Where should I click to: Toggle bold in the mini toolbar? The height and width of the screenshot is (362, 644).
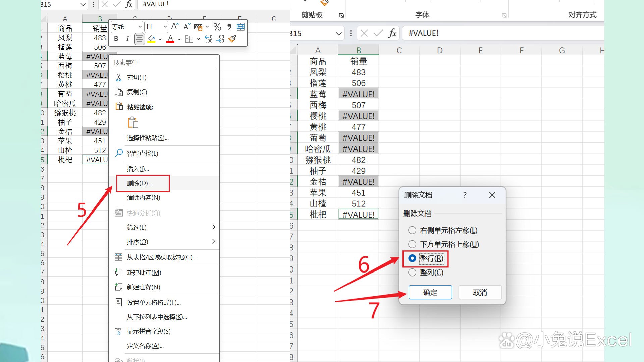click(x=116, y=39)
